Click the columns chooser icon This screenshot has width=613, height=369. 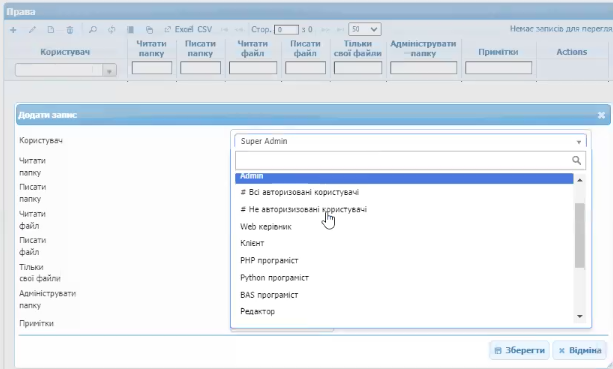click(x=130, y=30)
